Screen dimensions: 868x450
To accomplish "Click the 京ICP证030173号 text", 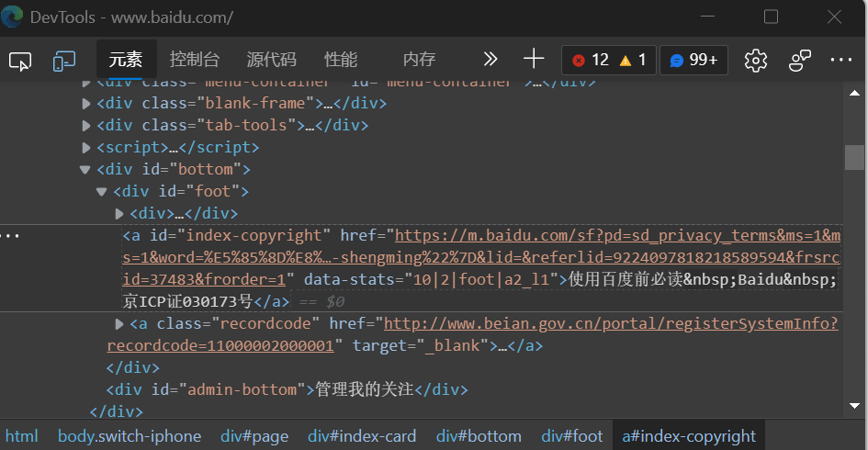I will (187, 301).
